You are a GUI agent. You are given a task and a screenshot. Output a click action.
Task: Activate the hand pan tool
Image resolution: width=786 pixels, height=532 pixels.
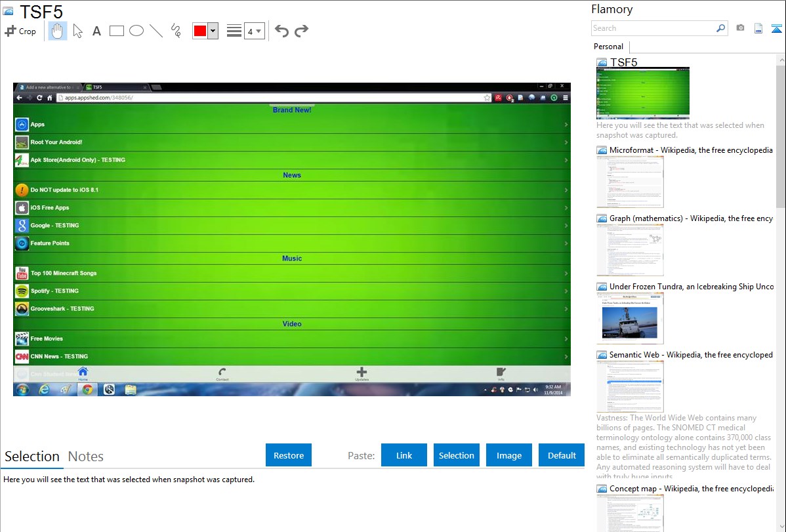[x=57, y=31]
